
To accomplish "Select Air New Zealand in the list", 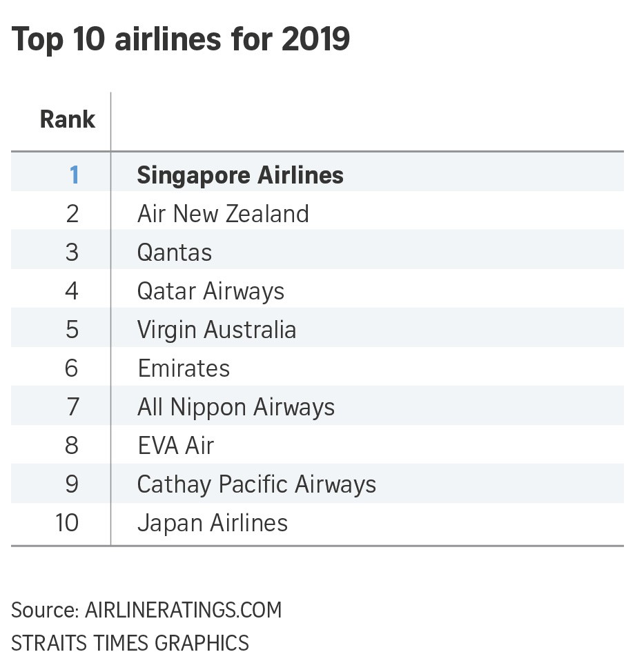I will click(223, 214).
